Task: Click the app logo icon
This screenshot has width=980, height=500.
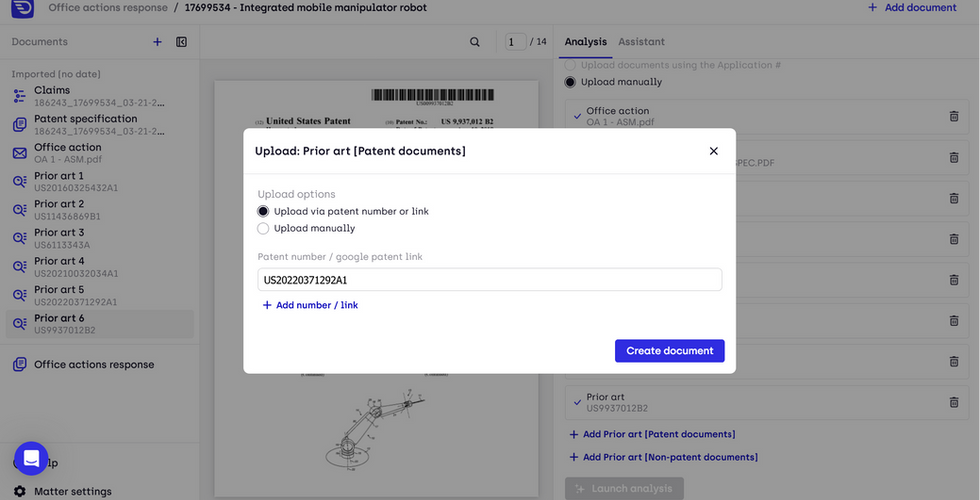Action: coord(22,8)
